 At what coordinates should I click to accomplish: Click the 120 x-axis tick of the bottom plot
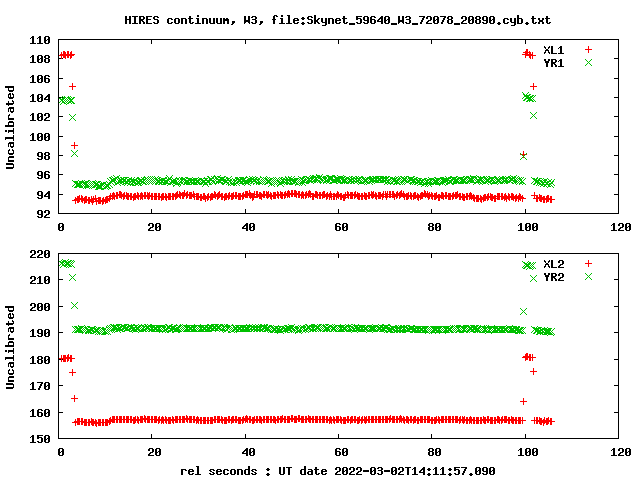[x=621, y=452]
